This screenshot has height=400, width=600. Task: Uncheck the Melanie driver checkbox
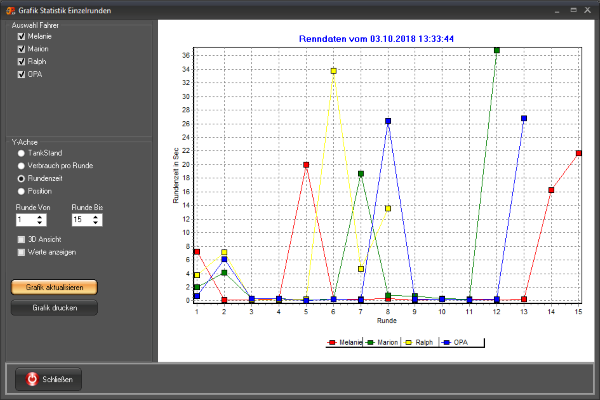[x=21, y=36]
